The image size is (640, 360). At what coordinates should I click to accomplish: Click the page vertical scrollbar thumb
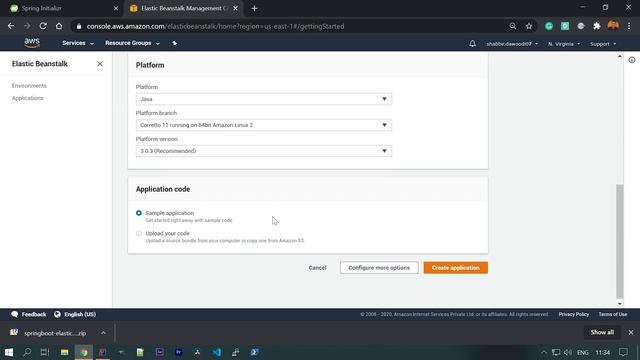pyautogui.click(x=620, y=241)
